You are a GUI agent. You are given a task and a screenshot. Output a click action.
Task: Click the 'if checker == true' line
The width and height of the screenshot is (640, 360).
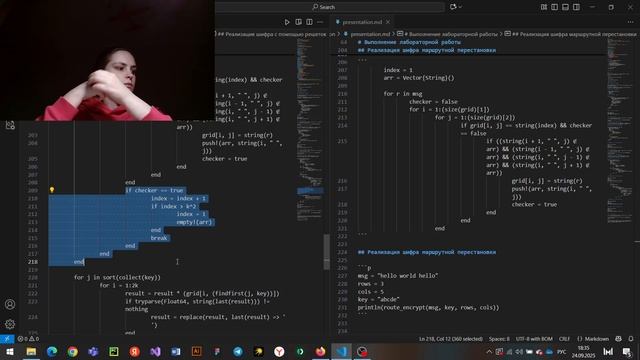click(154, 190)
